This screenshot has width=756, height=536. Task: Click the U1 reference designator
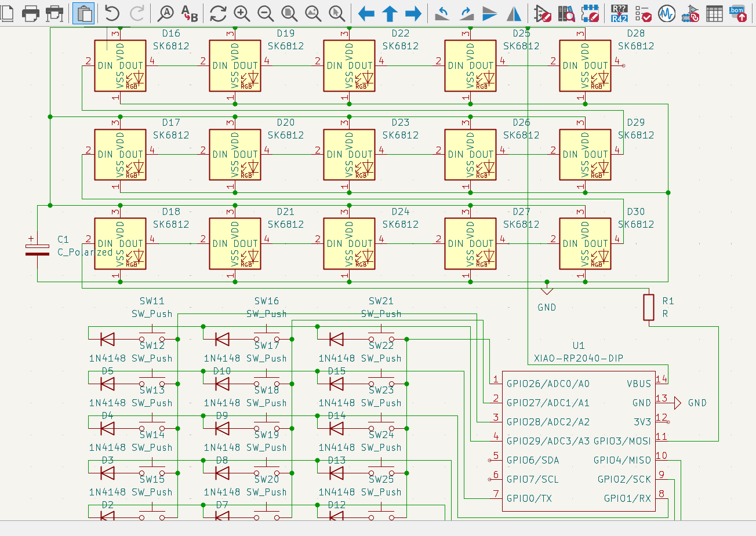pos(579,345)
